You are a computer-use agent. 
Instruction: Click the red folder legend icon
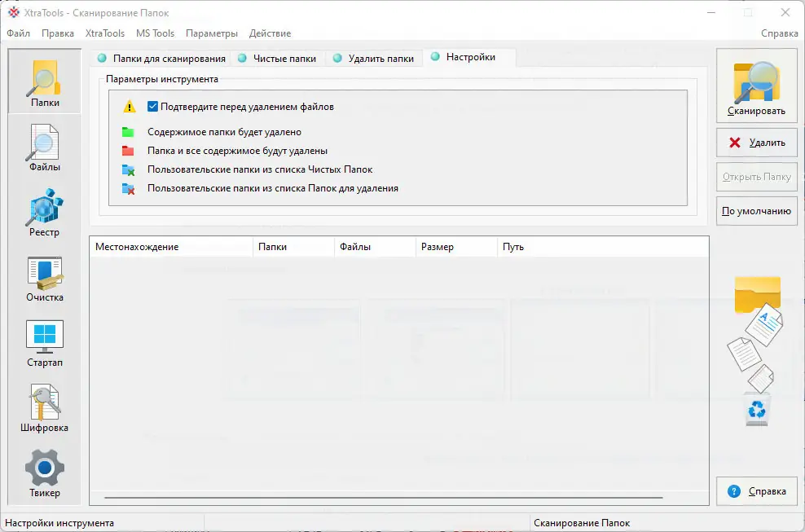click(128, 151)
